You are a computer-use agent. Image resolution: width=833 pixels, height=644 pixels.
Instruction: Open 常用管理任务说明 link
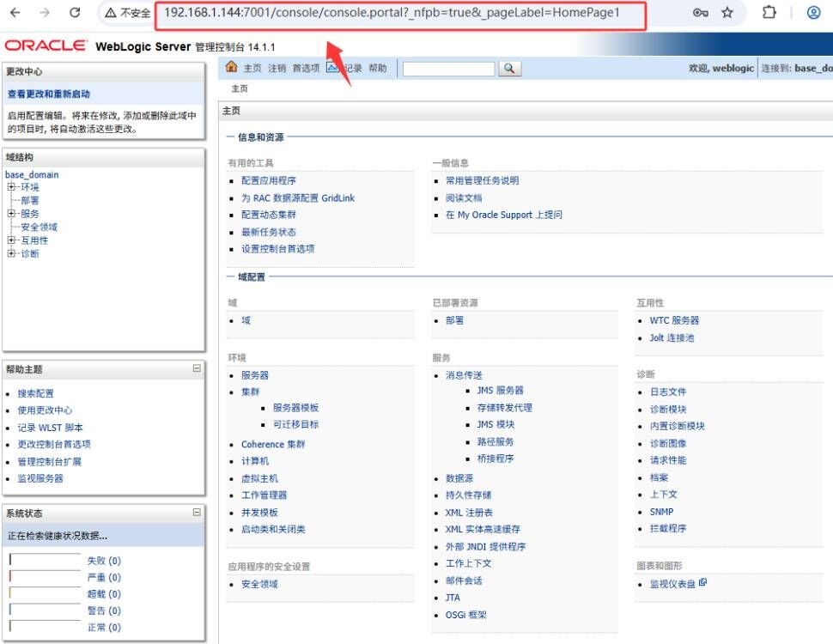(x=483, y=180)
